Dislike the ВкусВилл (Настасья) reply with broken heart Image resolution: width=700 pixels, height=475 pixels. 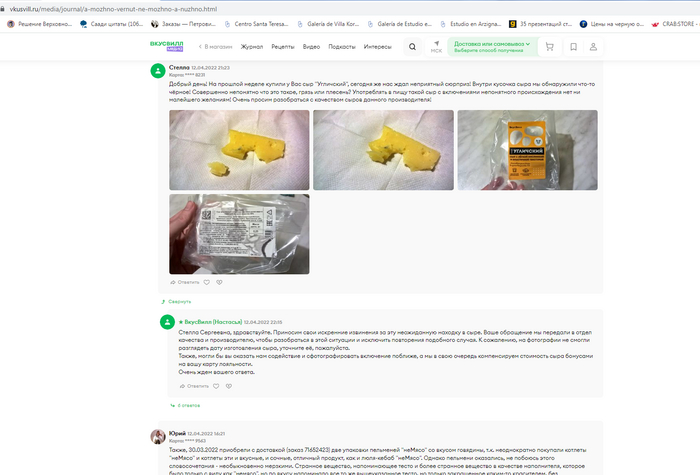(x=229, y=386)
